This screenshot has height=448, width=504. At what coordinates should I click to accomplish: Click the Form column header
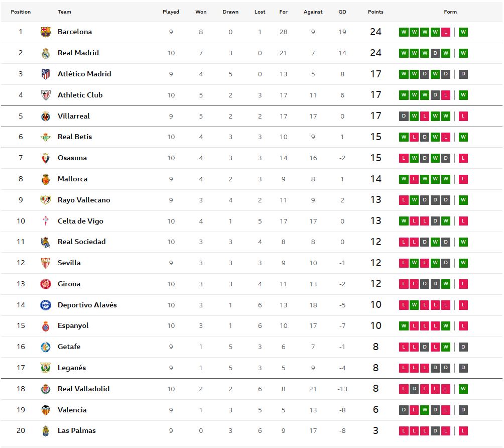[x=450, y=12]
